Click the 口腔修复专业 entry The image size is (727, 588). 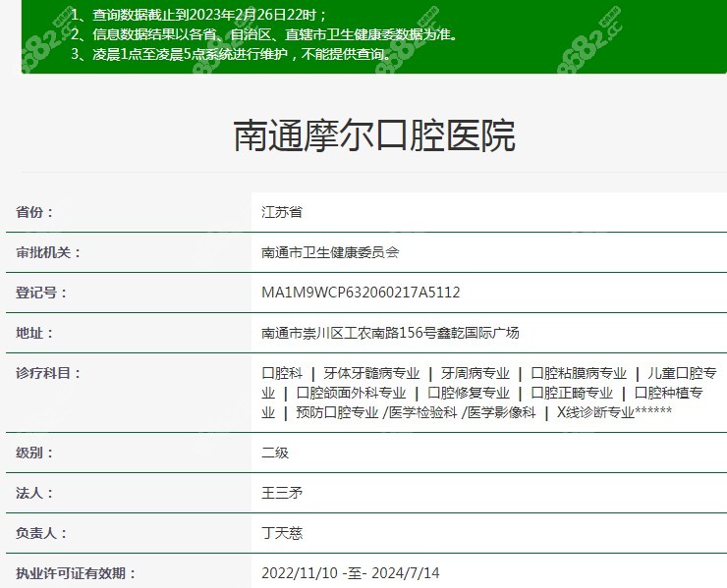point(469,393)
